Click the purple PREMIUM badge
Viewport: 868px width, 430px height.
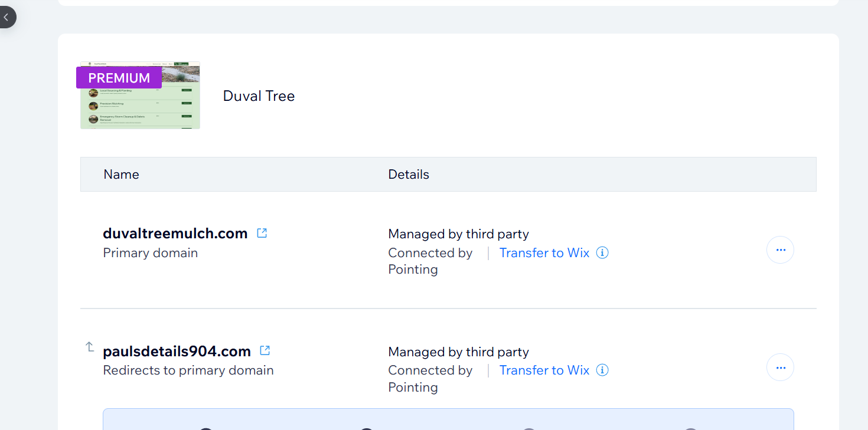[119, 78]
